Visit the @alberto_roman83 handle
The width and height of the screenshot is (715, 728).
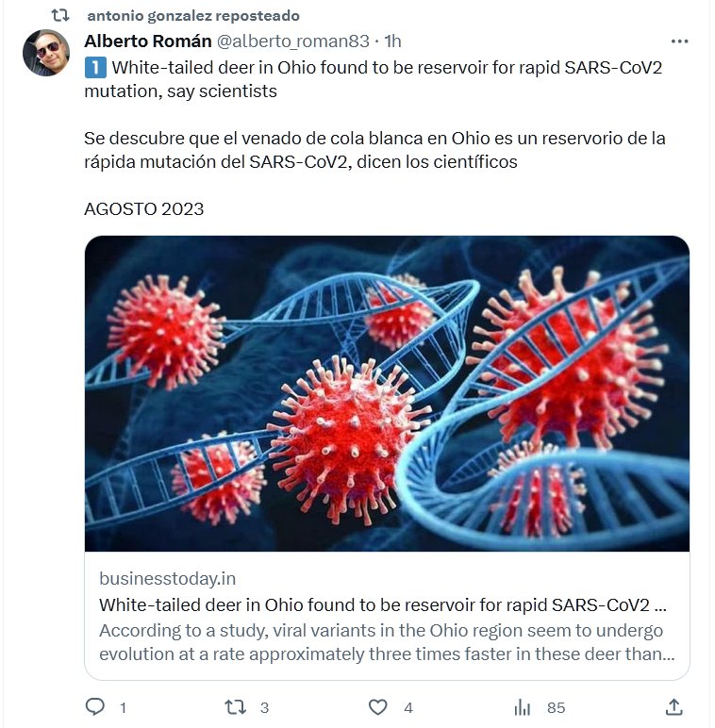(x=294, y=41)
